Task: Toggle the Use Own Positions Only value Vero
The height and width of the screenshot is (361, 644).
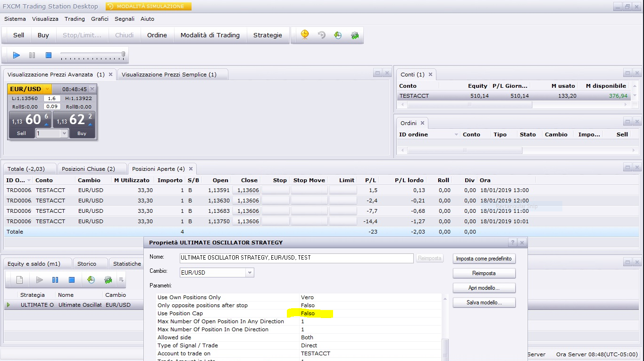Action: [308, 297]
